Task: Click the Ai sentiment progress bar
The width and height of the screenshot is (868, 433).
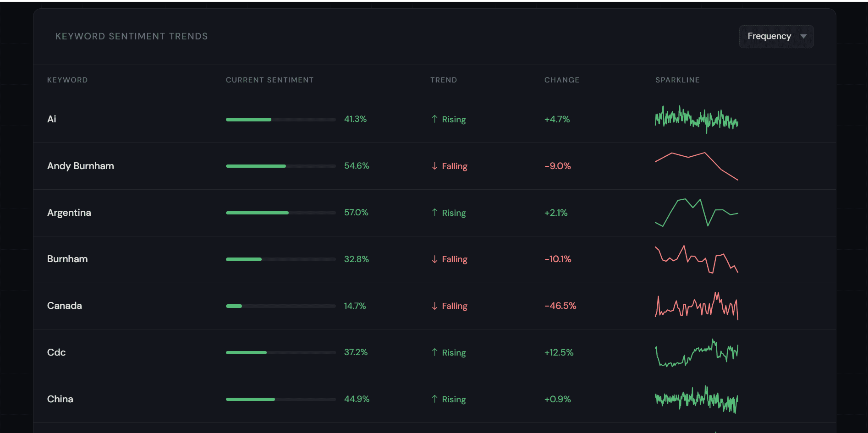Action: click(281, 120)
